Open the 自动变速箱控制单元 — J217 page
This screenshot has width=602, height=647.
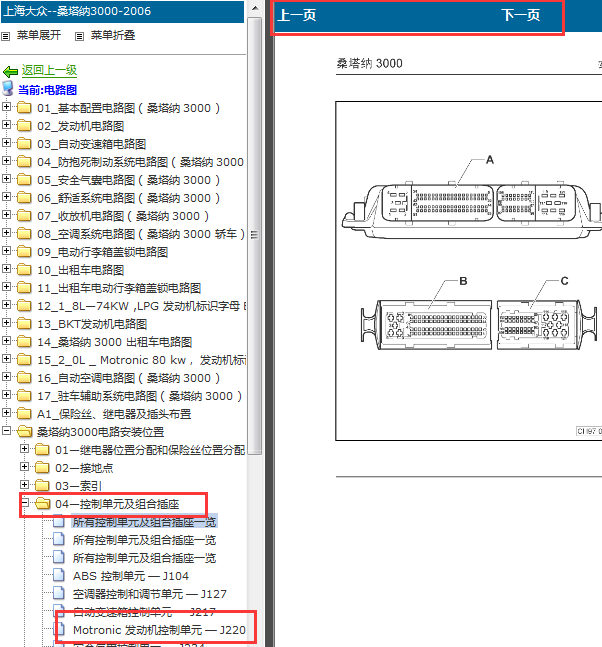[x=144, y=612]
